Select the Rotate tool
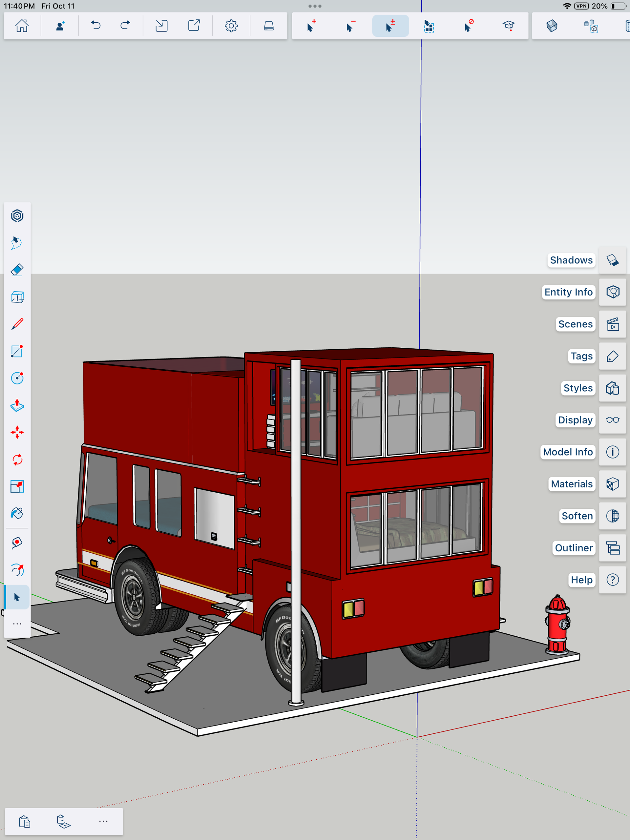 17,460
